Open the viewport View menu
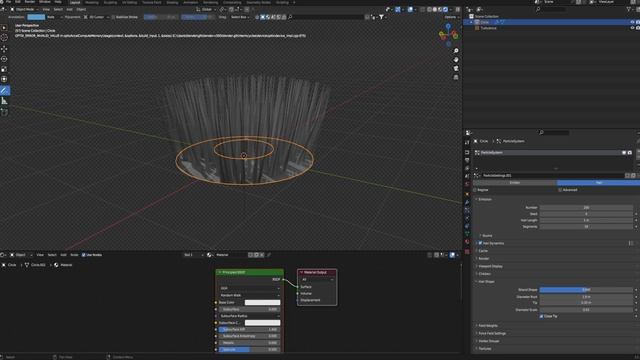 [46, 9]
